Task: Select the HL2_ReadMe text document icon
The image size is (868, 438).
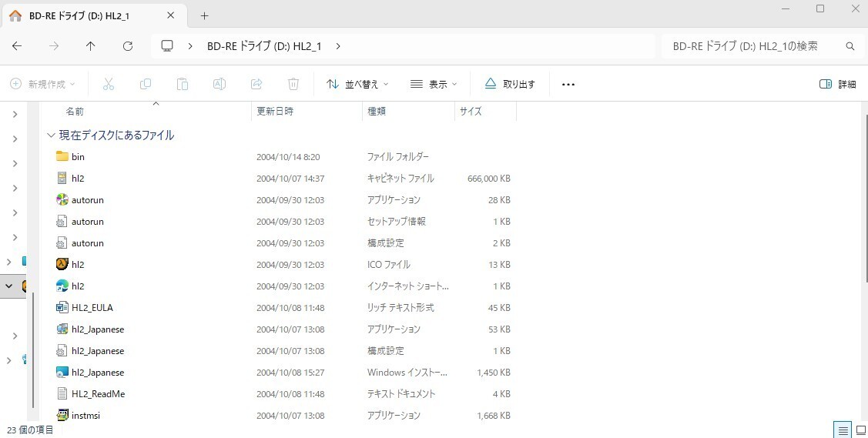Action: point(62,394)
